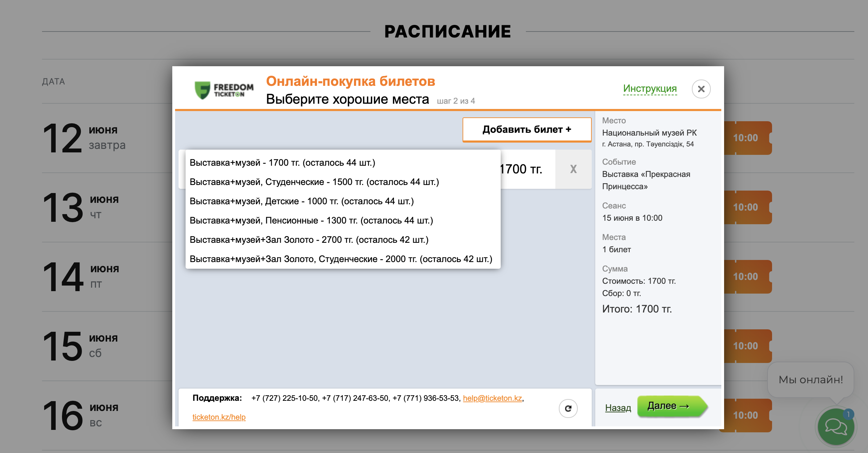Follow the ticketon.kz/help link
Screen dimensions: 868x453
[x=219, y=417]
